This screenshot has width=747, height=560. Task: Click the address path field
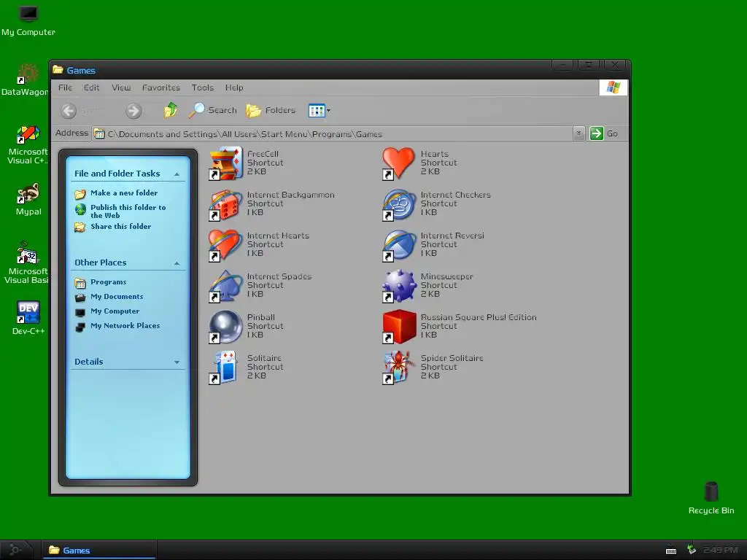click(x=333, y=134)
